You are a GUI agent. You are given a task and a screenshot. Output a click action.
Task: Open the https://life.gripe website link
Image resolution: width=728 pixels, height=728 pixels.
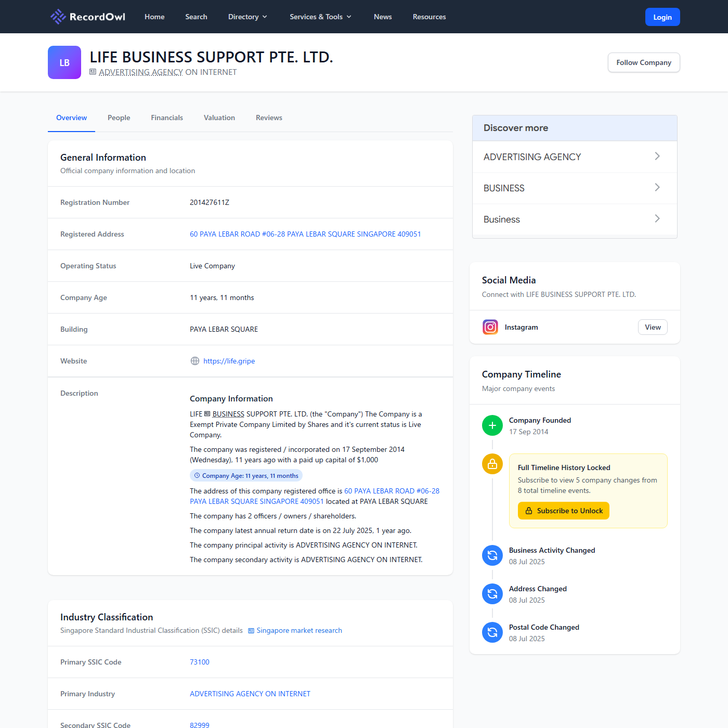229,361
